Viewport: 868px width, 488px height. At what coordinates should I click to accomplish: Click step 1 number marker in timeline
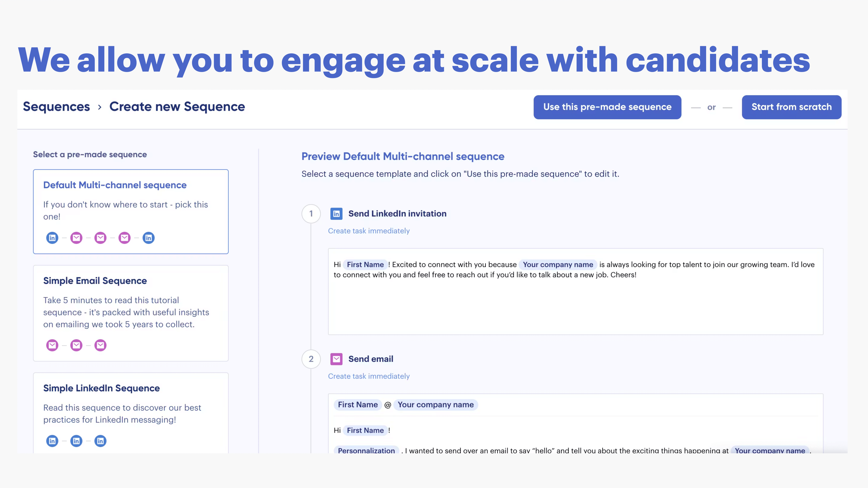click(x=311, y=213)
